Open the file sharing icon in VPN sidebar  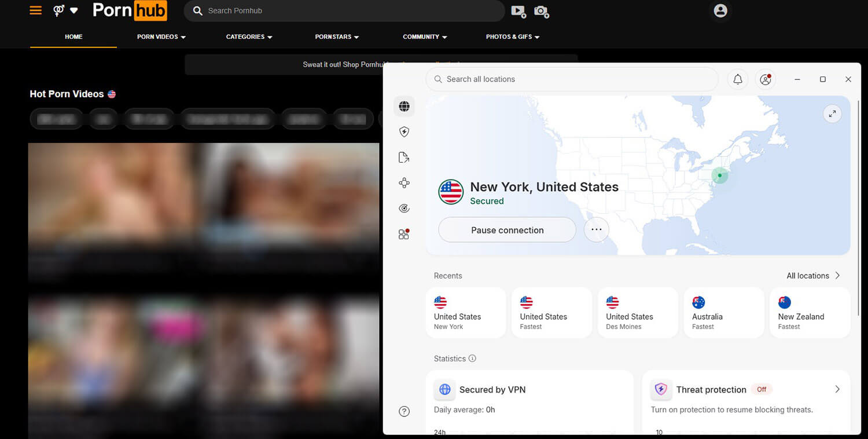[404, 158]
